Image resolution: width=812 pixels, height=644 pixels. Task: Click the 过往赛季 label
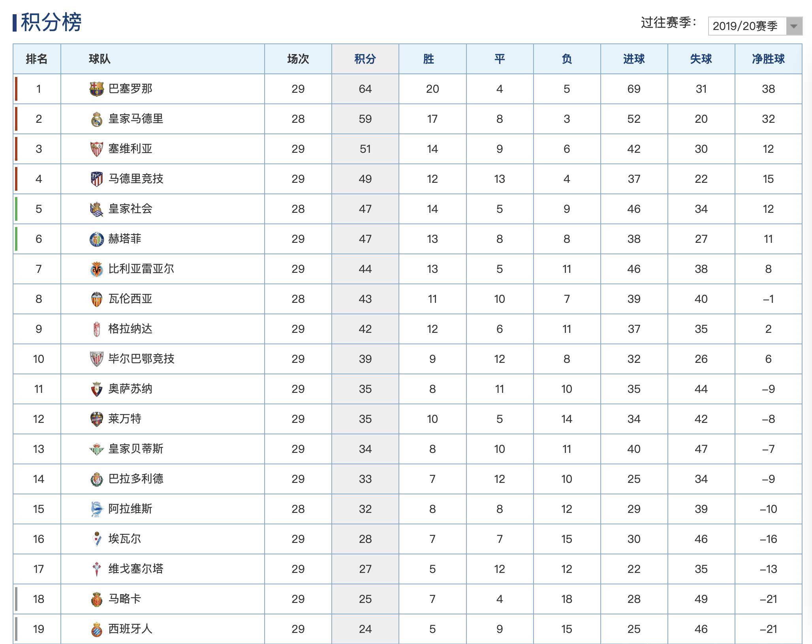coord(669,23)
